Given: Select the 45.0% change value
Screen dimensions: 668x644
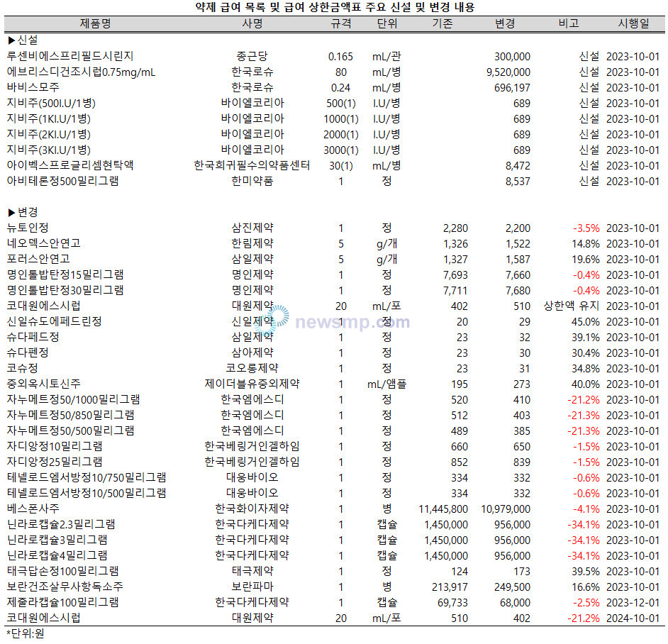Looking at the screenshot, I should pos(585,322).
